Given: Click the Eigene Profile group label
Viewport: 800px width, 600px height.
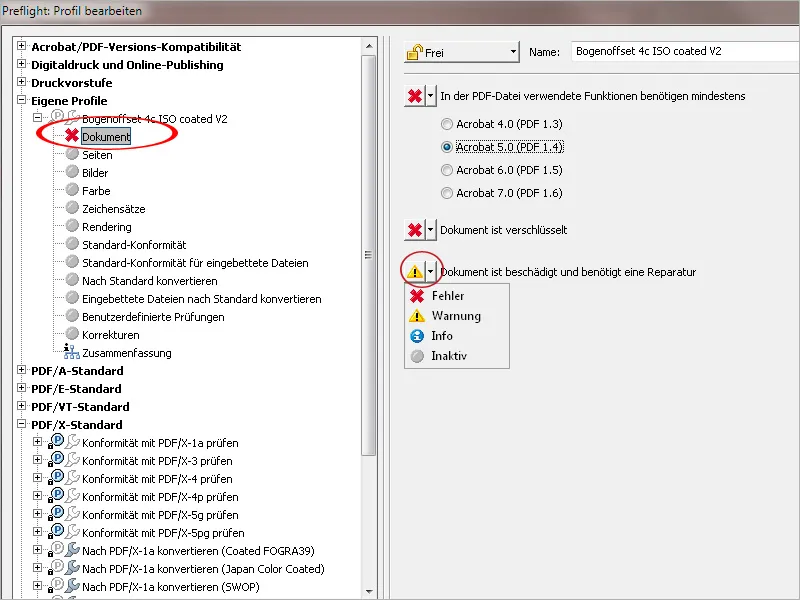Looking at the screenshot, I should pos(69,101).
